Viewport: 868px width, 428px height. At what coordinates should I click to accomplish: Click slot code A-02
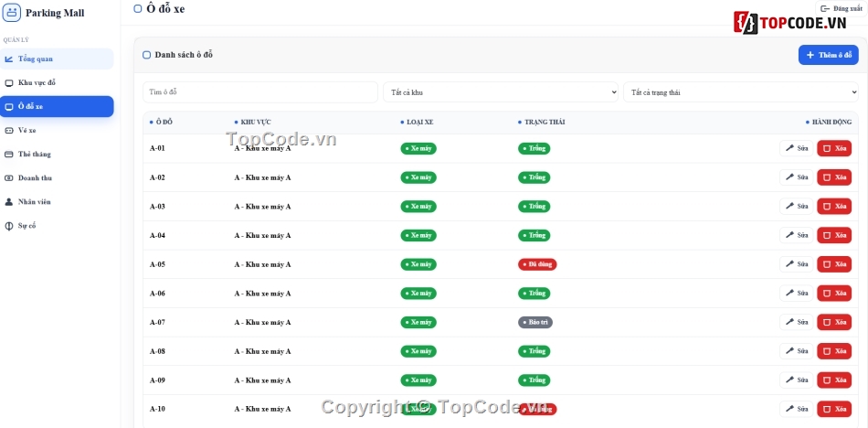[x=157, y=177]
